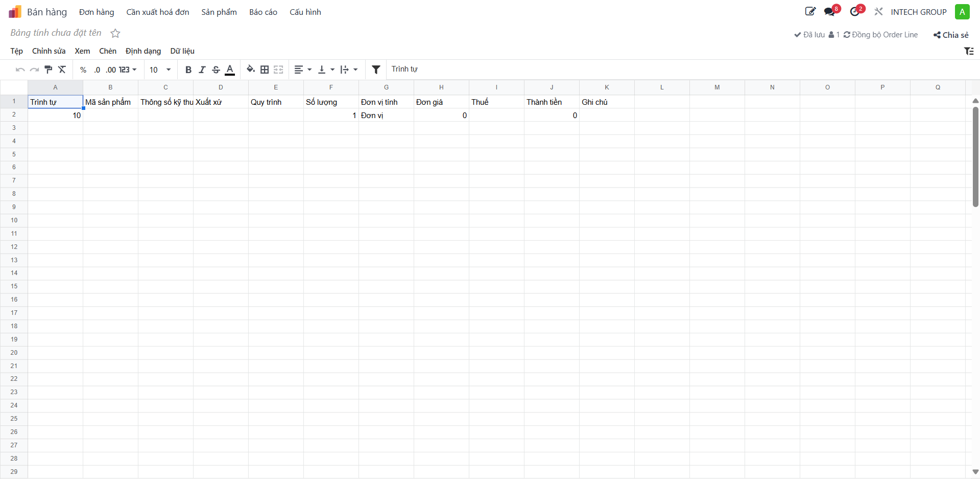Open the activities clock icon

[855, 12]
